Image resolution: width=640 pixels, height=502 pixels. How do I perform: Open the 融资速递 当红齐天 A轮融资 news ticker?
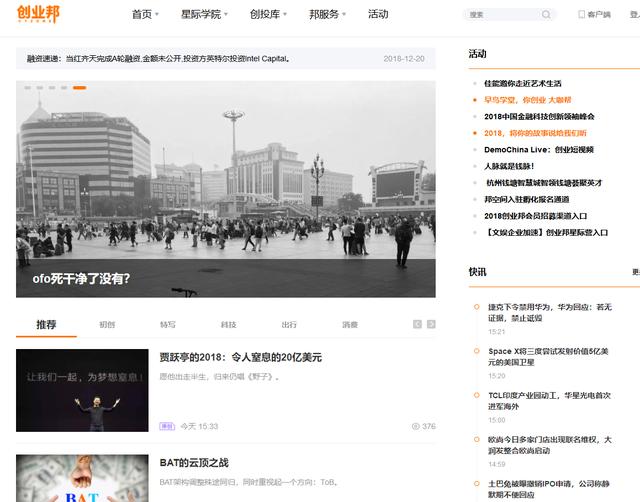coord(158,59)
